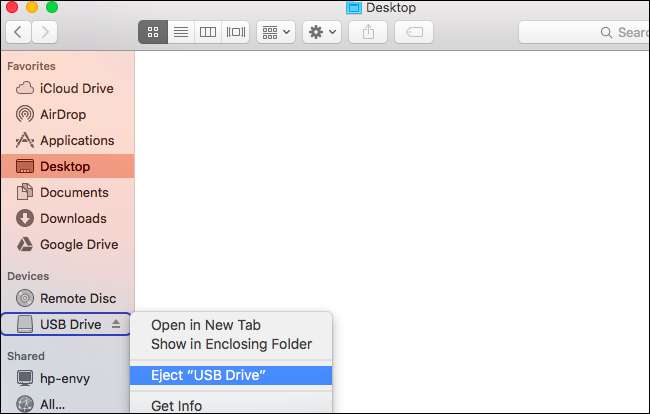Minimize the window with the yellow button
Screen dimensions: 650x414
32,7
